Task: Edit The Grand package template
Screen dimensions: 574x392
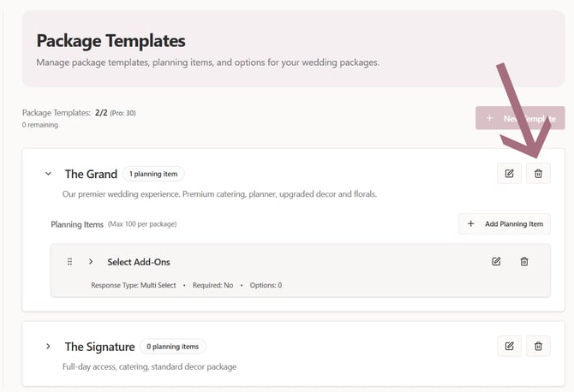Action: [509, 174]
